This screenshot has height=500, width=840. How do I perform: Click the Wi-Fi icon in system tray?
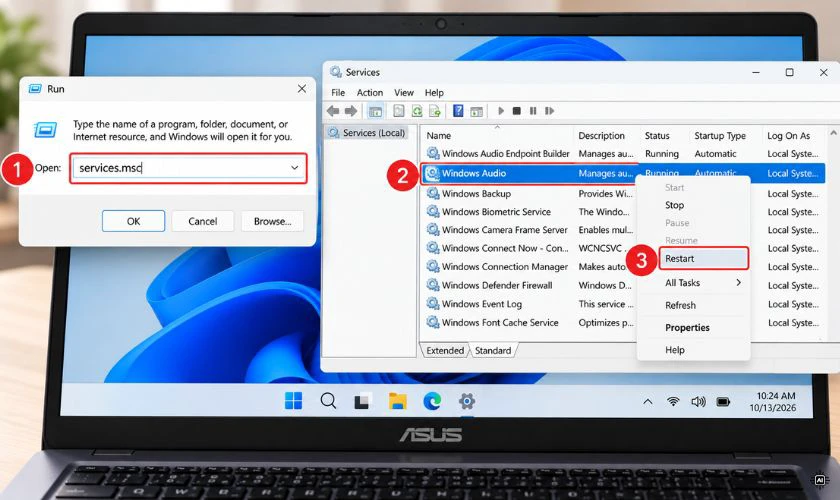click(x=673, y=401)
